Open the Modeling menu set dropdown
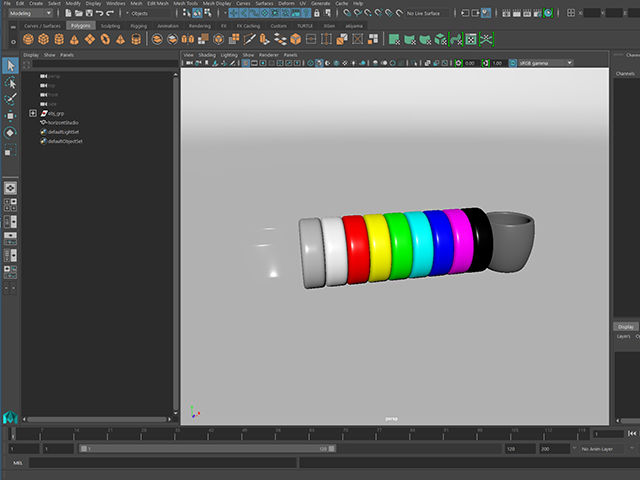640x480 pixels. point(31,13)
